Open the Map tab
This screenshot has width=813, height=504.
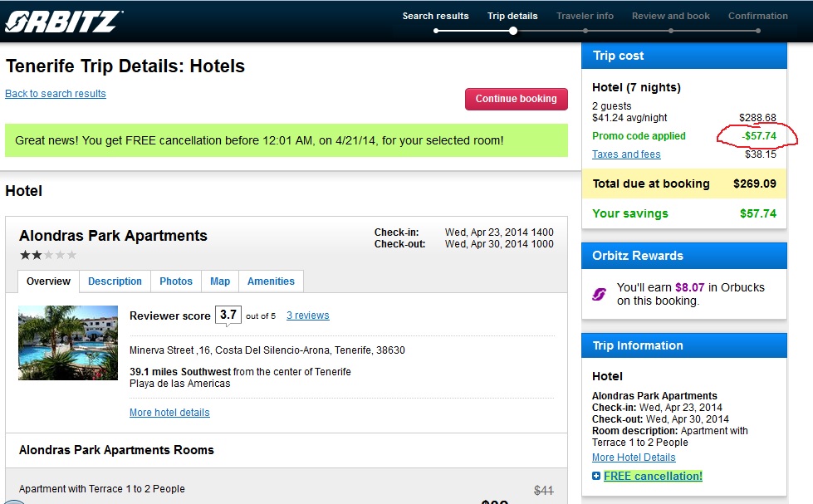[220, 281]
